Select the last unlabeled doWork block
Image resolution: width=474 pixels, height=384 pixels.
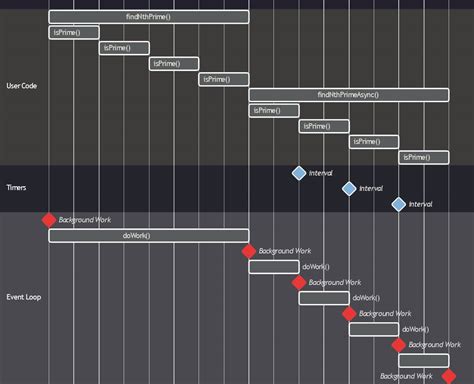(424, 361)
